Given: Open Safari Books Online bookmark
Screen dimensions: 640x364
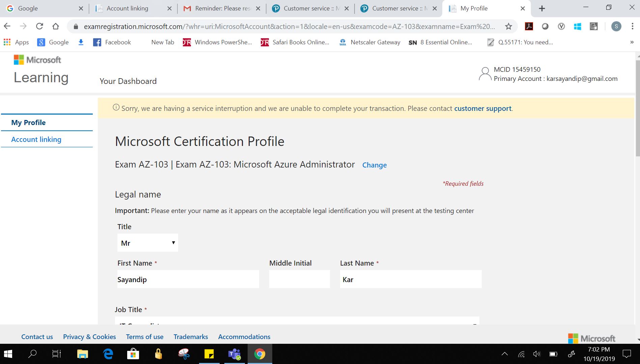Looking at the screenshot, I should point(295,42).
